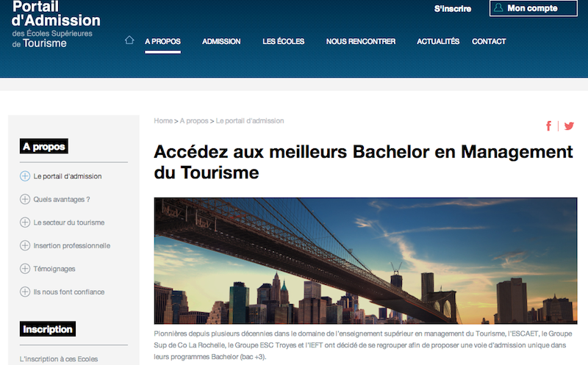Share page via Facebook icon
This screenshot has width=588, height=365.
pyautogui.click(x=548, y=126)
